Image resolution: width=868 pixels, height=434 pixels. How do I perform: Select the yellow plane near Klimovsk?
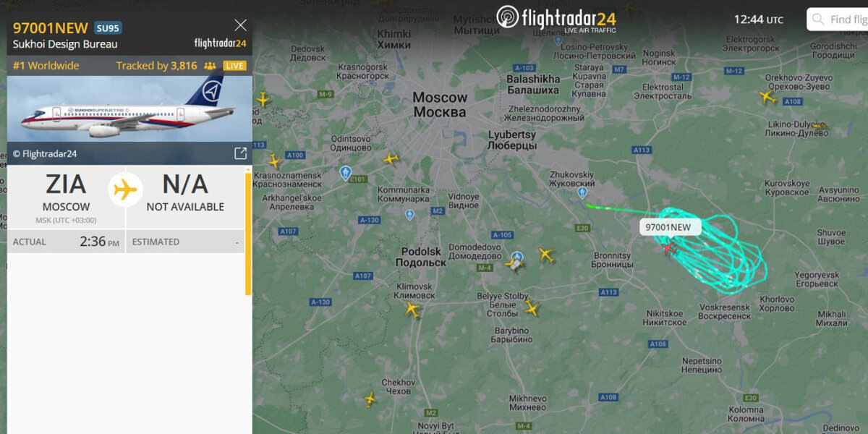pyautogui.click(x=412, y=310)
